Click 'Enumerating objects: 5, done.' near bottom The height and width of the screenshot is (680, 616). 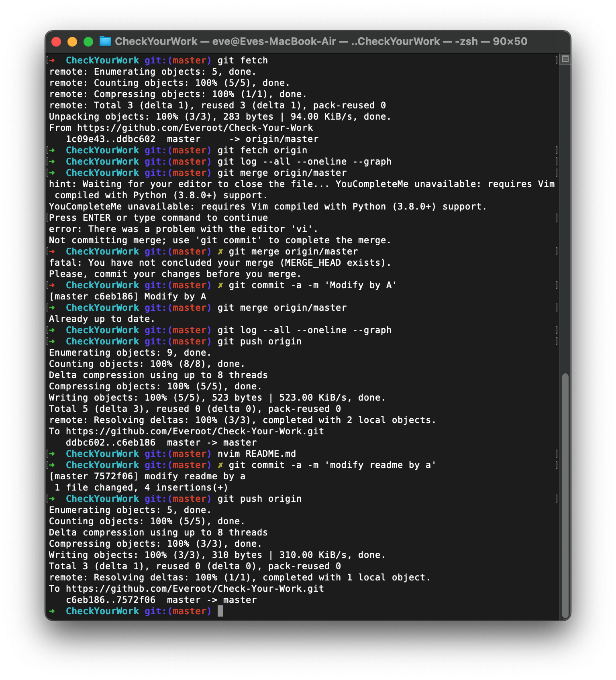(x=130, y=510)
